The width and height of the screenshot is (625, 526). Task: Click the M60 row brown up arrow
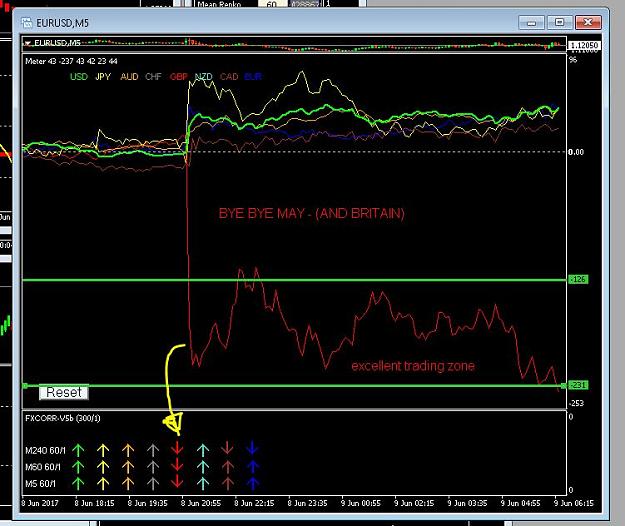tap(227, 467)
